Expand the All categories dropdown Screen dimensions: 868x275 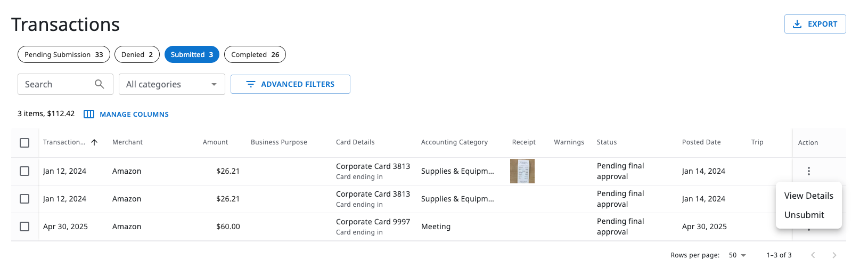(x=171, y=84)
